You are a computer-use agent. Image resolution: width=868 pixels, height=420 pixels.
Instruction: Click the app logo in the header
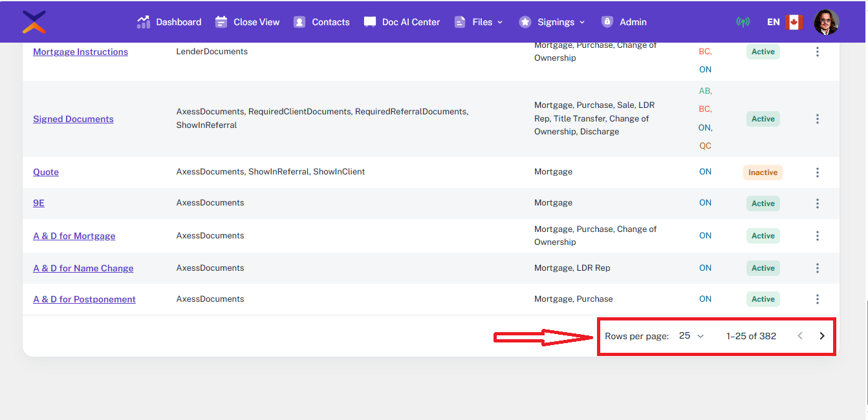tap(34, 22)
